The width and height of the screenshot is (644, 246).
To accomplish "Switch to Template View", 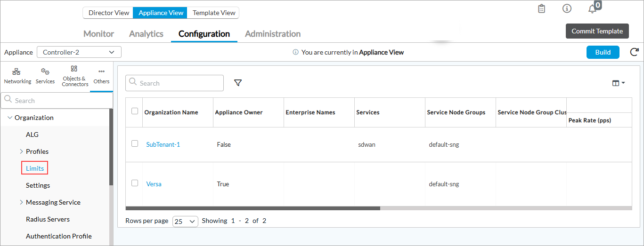I will [214, 13].
